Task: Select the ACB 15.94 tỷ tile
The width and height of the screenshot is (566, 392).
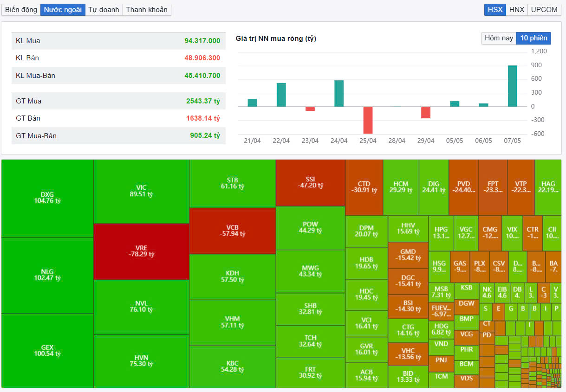Action: tap(366, 375)
